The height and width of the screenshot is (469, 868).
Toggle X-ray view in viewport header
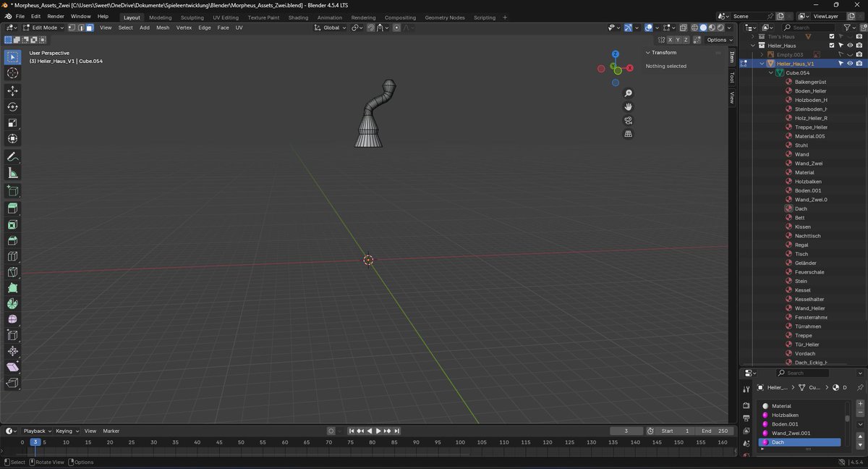coord(682,28)
